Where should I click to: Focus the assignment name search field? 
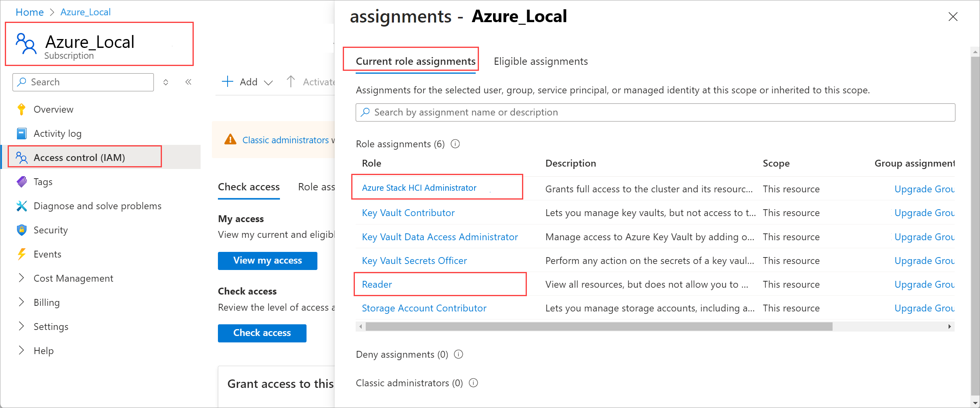[655, 112]
